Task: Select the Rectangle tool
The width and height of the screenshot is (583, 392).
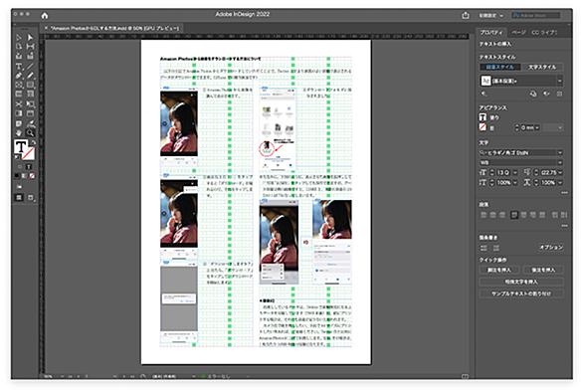Action: [x=30, y=85]
